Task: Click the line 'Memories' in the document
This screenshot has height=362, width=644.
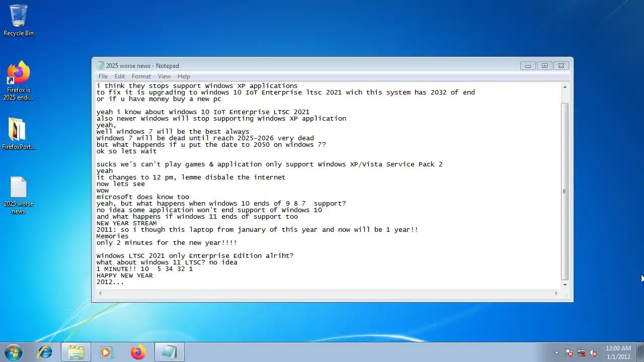Action: tap(113, 236)
